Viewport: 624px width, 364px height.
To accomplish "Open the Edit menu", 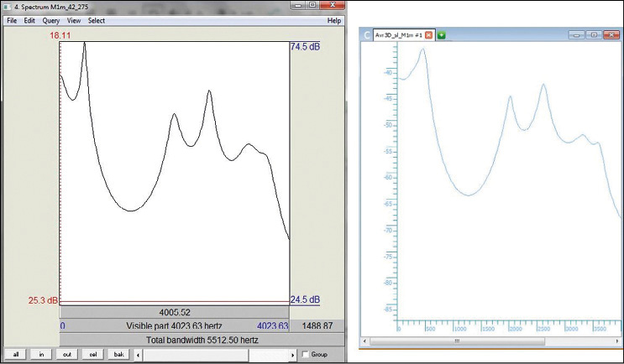I will click(29, 20).
